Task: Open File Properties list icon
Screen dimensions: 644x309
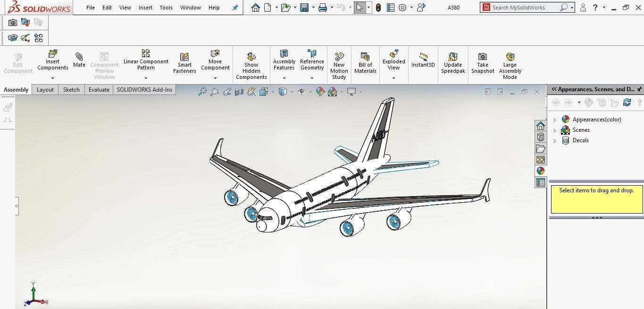Action: 390,8
